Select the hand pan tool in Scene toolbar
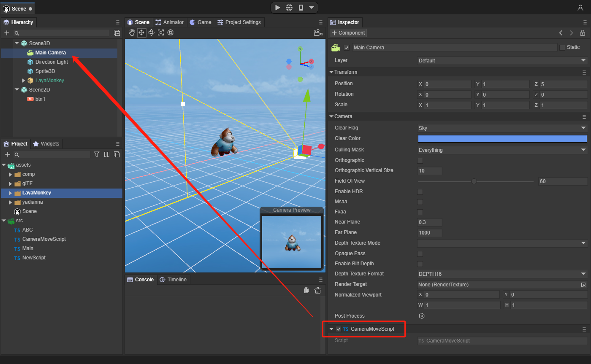This screenshot has height=364, width=591. [x=132, y=32]
